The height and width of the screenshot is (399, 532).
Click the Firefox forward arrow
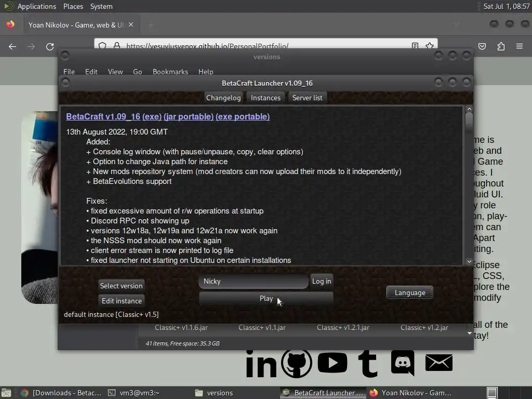tap(31, 46)
